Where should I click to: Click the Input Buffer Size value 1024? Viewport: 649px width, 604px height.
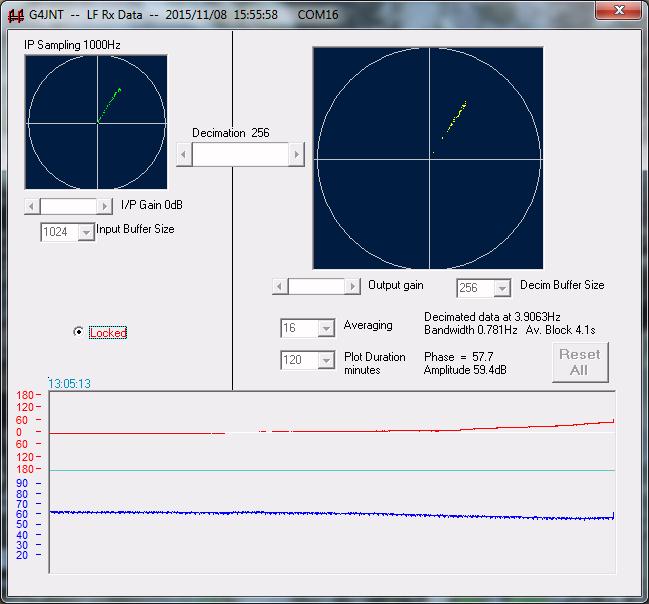[59, 232]
